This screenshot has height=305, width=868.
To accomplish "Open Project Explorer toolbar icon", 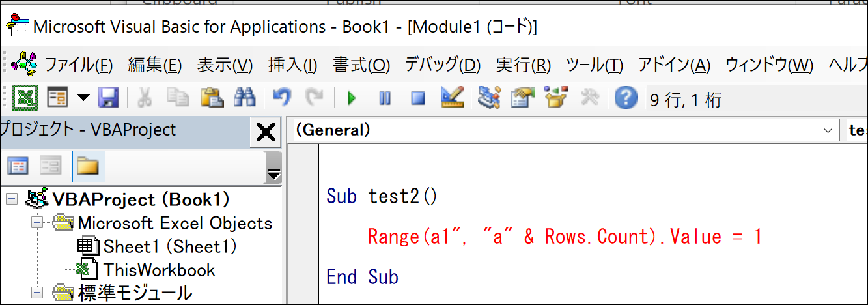I will (x=488, y=98).
